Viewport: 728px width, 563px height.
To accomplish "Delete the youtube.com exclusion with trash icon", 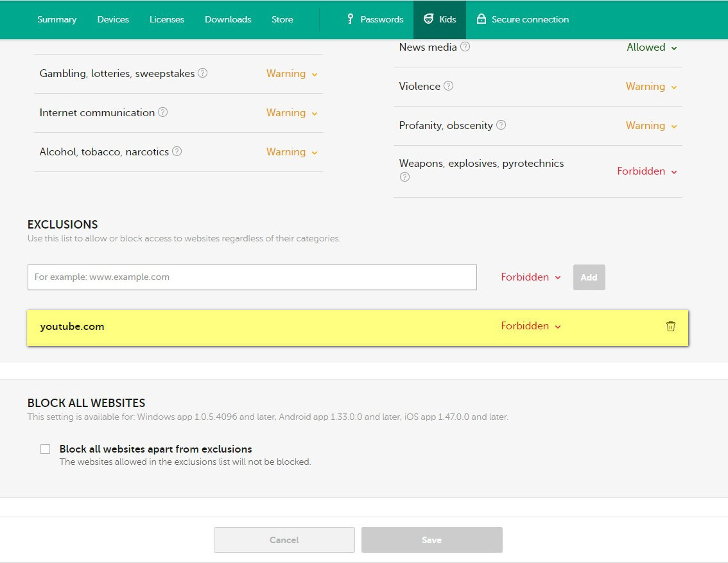I will pos(670,326).
